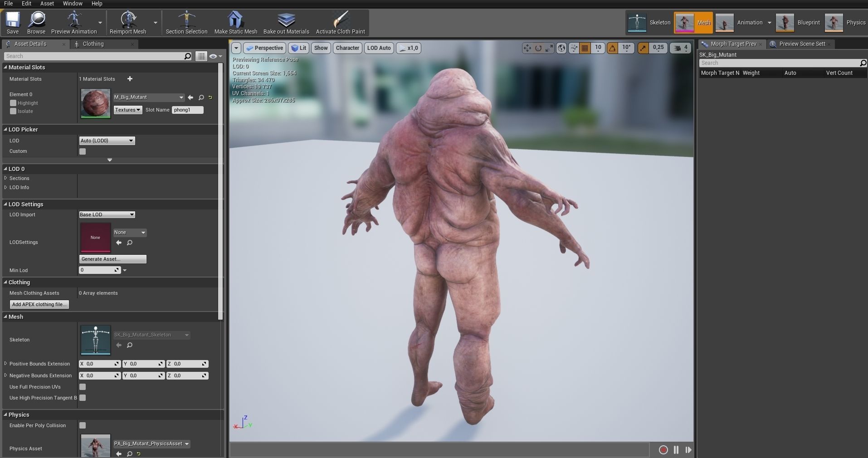Open the Lit view mode button
Screen dimensions: 868x458
[x=298, y=48]
